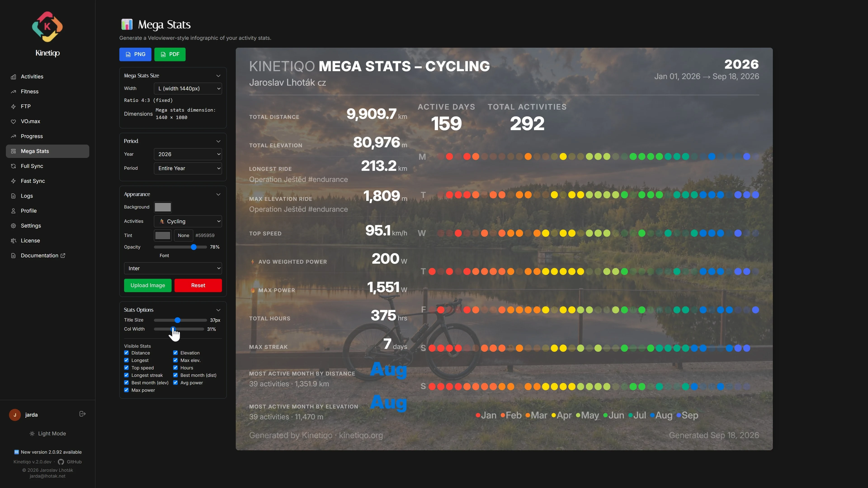The height and width of the screenshot is (488, 868).
Task: Open the New version 2.0.92 available notice
Action: 47,452
